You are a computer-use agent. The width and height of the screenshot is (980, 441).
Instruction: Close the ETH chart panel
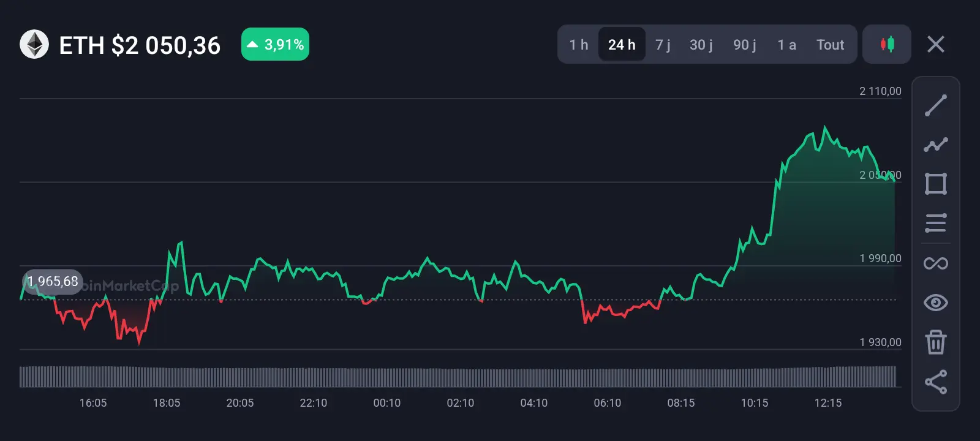(936, 44)
